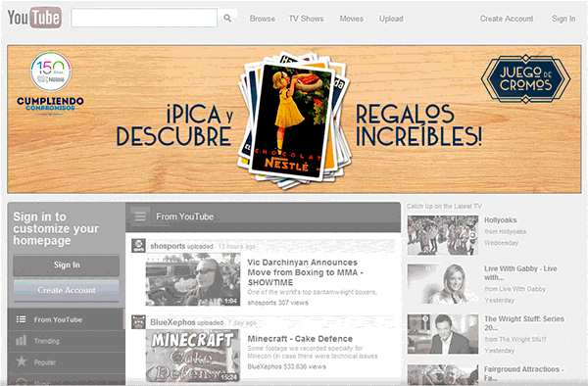Select Trending in the sidebar
Image resolution: width=588 pixels, height=386 pixels.
coord(66,341)
